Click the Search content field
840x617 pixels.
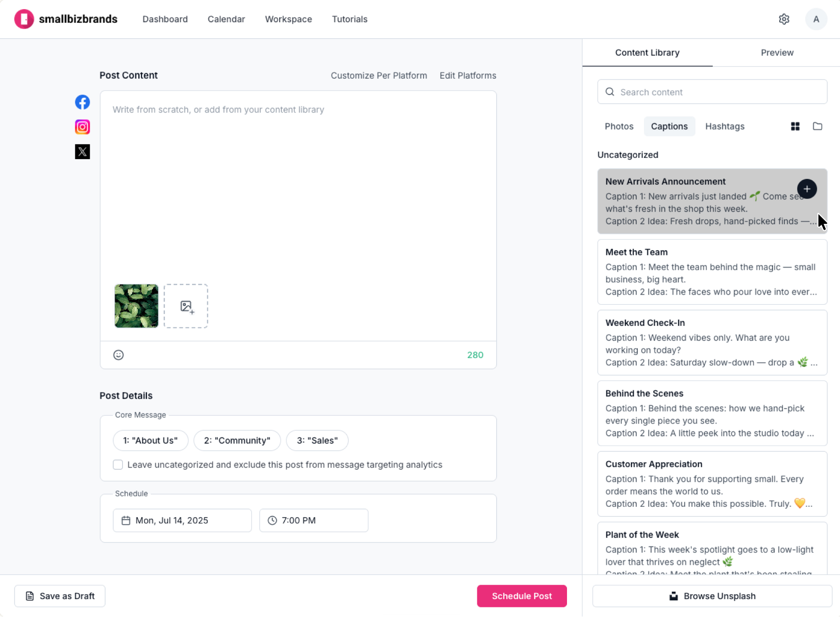coord(712,92)
